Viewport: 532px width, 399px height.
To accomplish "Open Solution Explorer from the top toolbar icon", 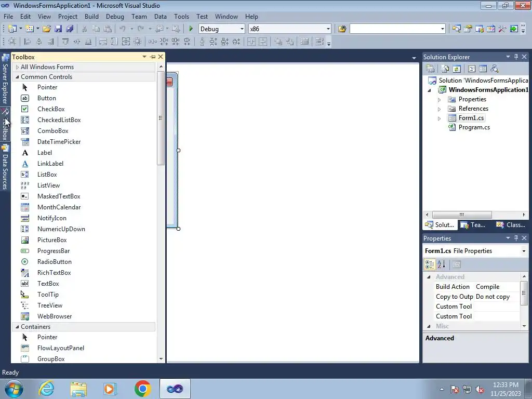I will click(x=456, y=29).
